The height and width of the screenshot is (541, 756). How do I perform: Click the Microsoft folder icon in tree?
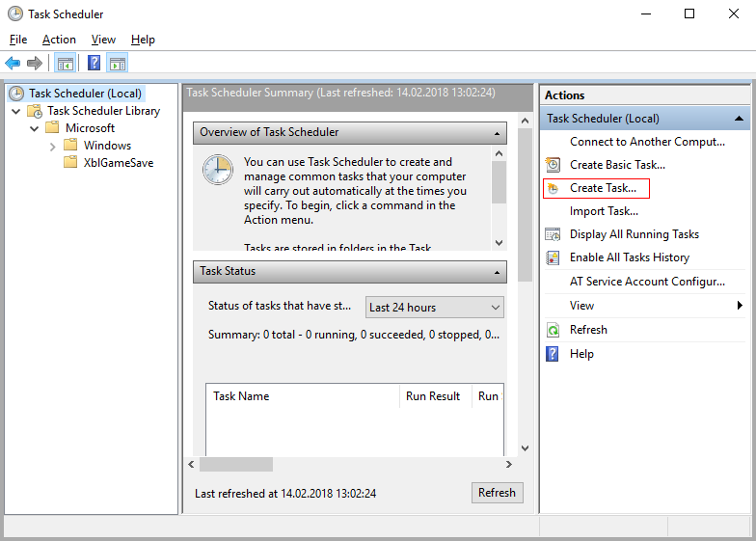click(x=52, y=127)
